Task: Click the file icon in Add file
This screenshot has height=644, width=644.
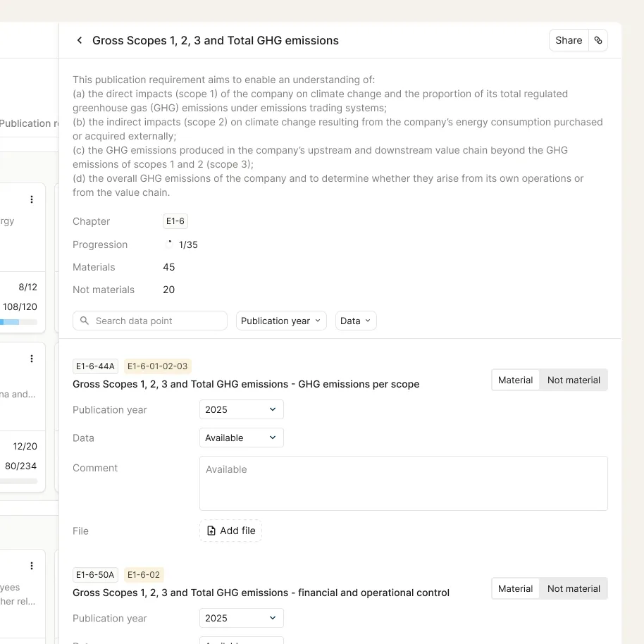Action: tap(211, 531)
